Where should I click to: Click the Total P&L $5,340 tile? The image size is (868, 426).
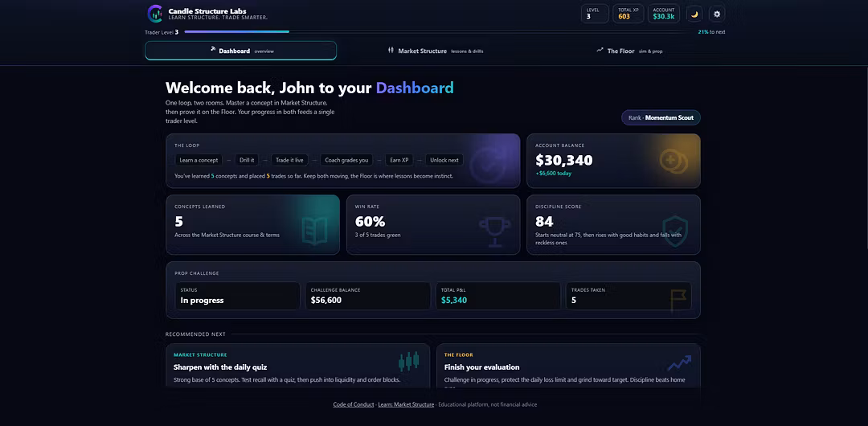tap(498, 296)
